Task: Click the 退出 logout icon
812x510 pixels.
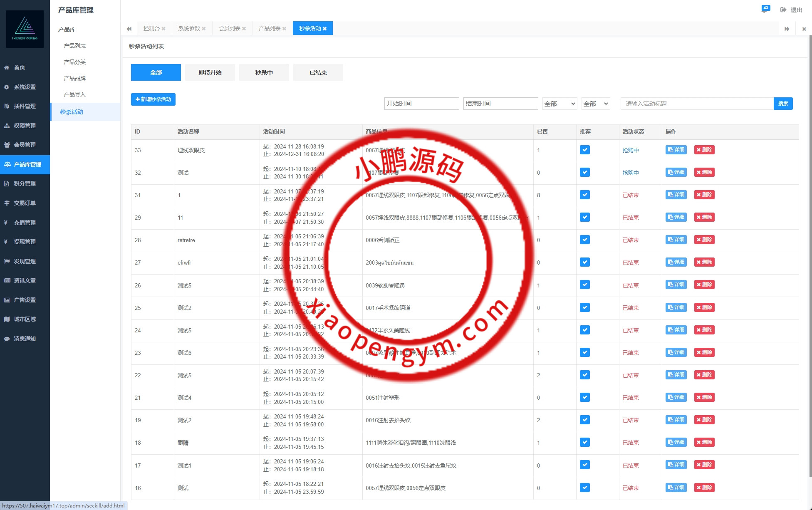Action: pyautogui.click(x=783, y=10)
